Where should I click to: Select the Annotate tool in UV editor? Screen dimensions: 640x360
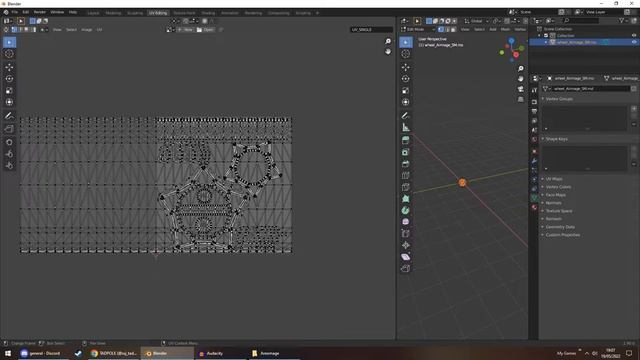point(9,116)
